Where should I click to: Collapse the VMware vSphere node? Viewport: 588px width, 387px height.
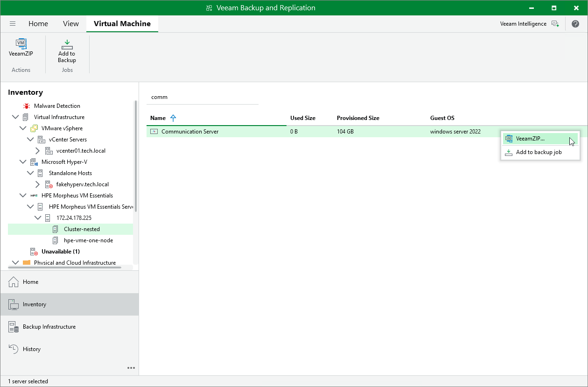23,128
